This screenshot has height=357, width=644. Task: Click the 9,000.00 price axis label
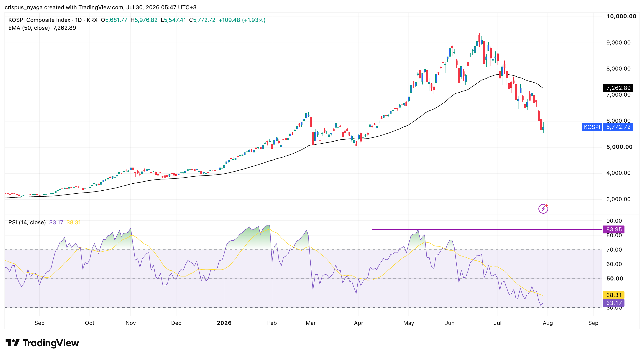618,43
